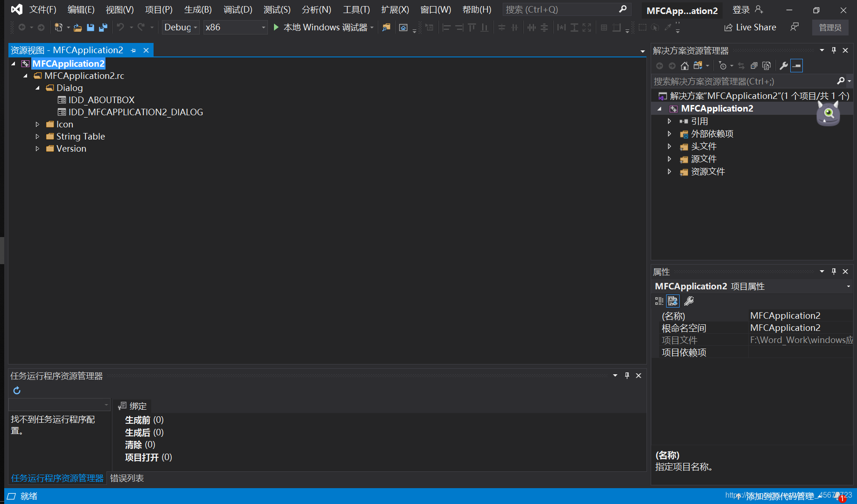
Task: Expand the 资源文件 folder
Action: click(669, 172)
